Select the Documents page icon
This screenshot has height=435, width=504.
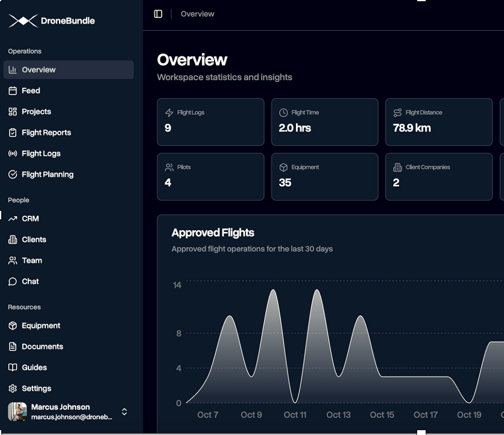(13, 346)
